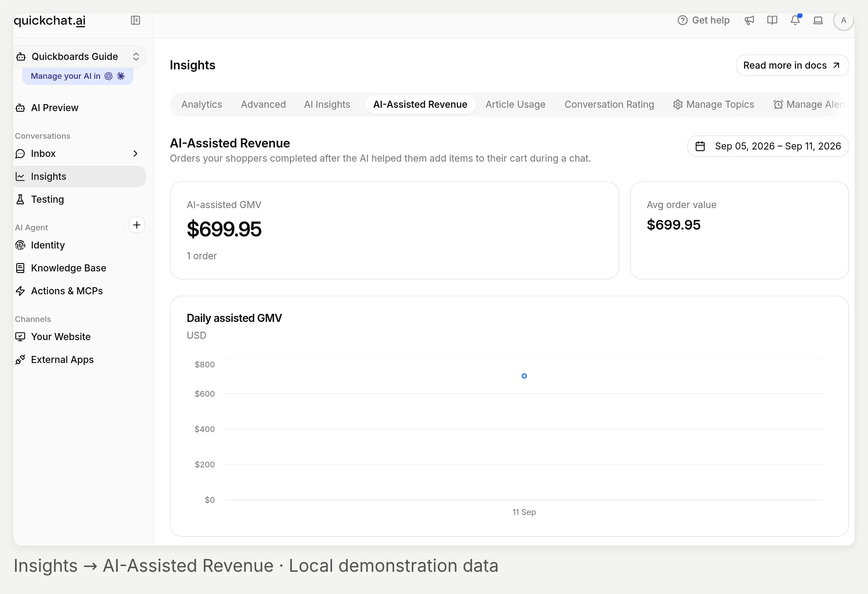Switch to the Conversation Rating tab

pos(609,104)
